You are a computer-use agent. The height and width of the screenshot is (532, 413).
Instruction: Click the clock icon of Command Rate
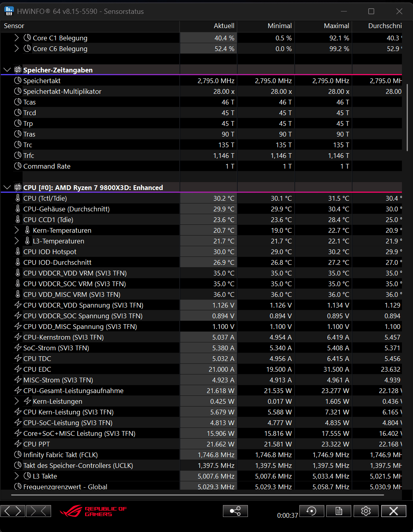click(x=18, y=166)
